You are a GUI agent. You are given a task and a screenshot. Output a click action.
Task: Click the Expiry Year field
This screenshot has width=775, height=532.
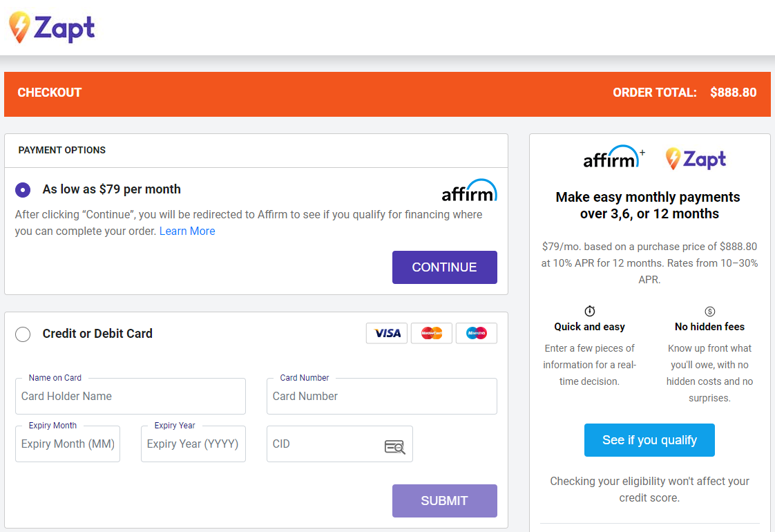click(x=193, y=444)
